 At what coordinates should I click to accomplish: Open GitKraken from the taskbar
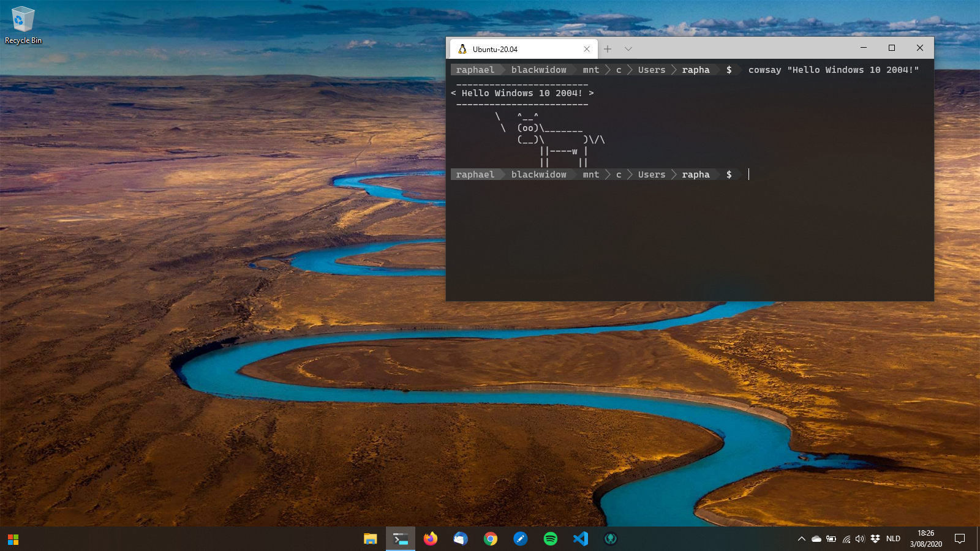[x=611, y=539]
